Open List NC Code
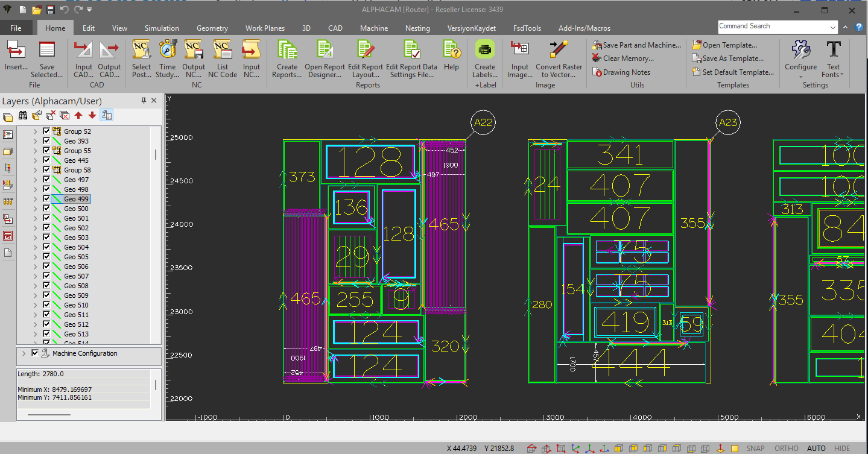The width and height of the screenshot is (868, 454). 223,51
